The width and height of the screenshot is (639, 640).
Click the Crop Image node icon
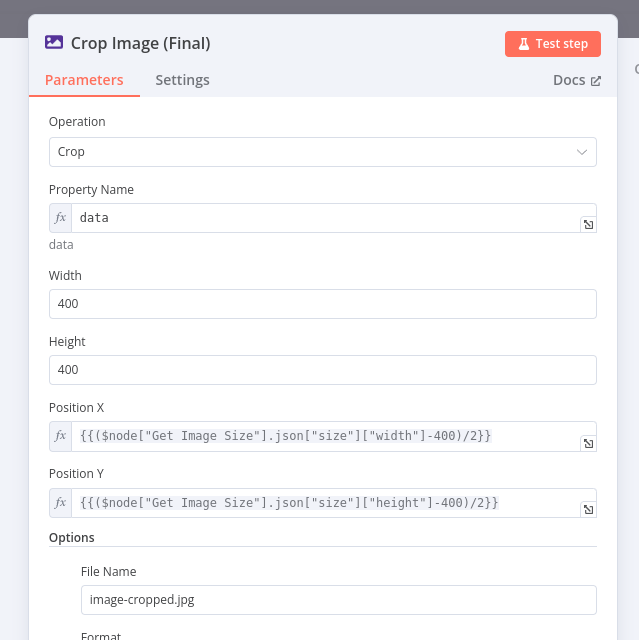point(54,42)
